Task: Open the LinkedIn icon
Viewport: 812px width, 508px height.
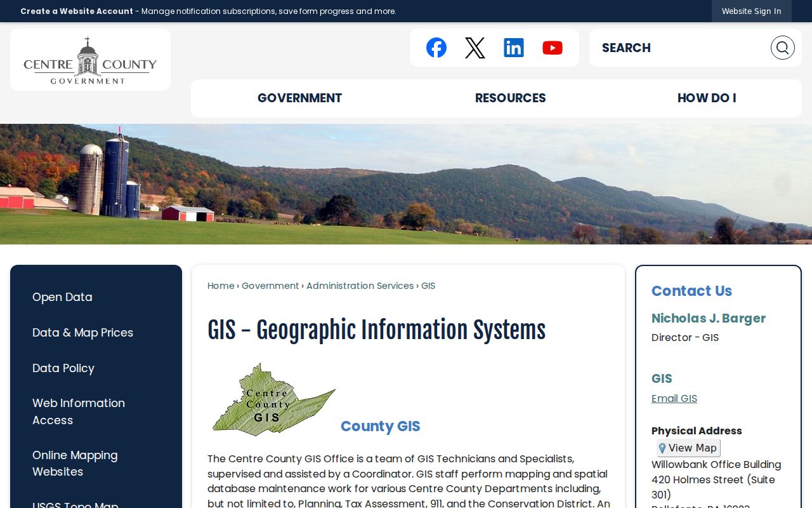Action: pyautogui.click(x=514, y=48)
